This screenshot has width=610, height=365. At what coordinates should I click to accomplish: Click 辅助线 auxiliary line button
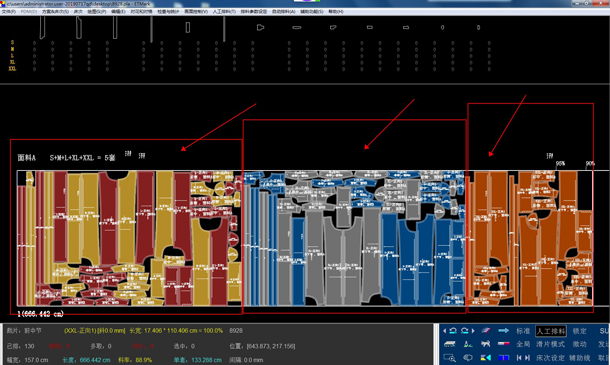[580, 358]
